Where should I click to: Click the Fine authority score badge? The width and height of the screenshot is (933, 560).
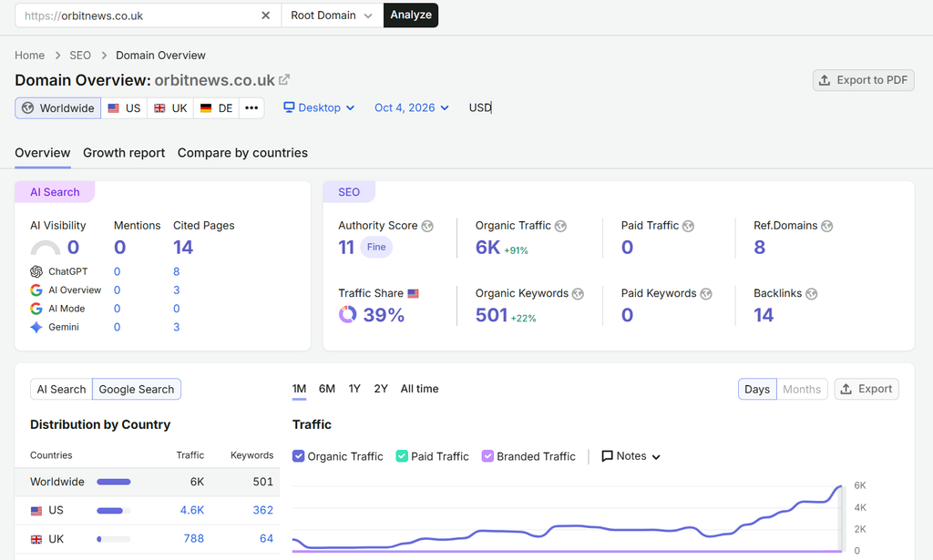[x=376, y=247]
